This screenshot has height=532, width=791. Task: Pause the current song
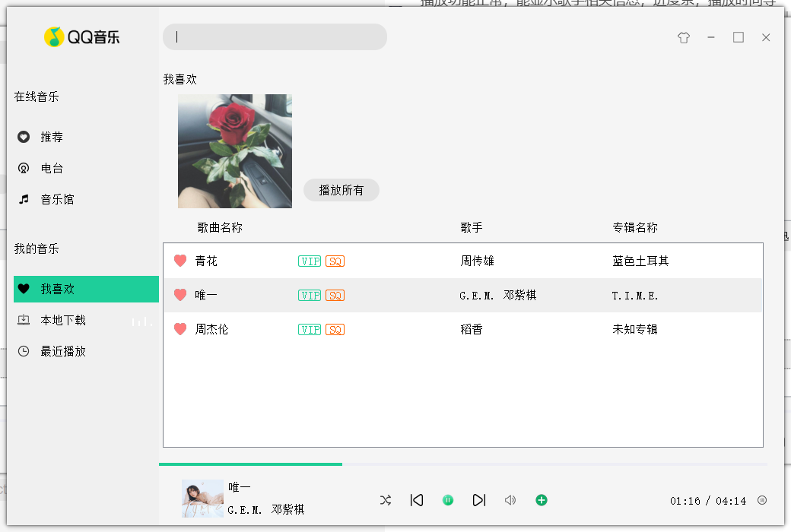(448, 500)
